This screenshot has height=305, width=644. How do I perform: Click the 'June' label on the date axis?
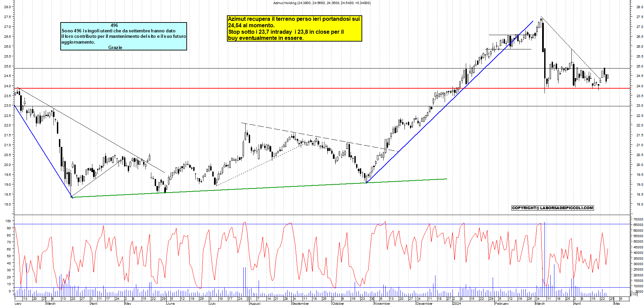[x=171, y=303]
